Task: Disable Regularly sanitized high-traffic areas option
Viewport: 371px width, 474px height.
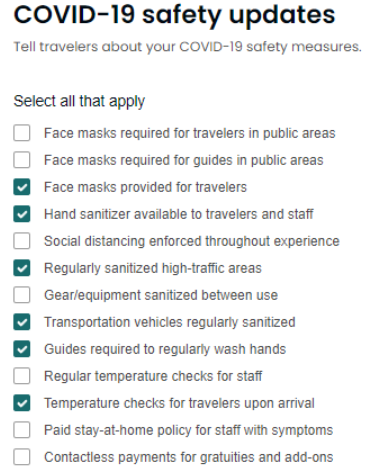Action: [x=22, y=268]
